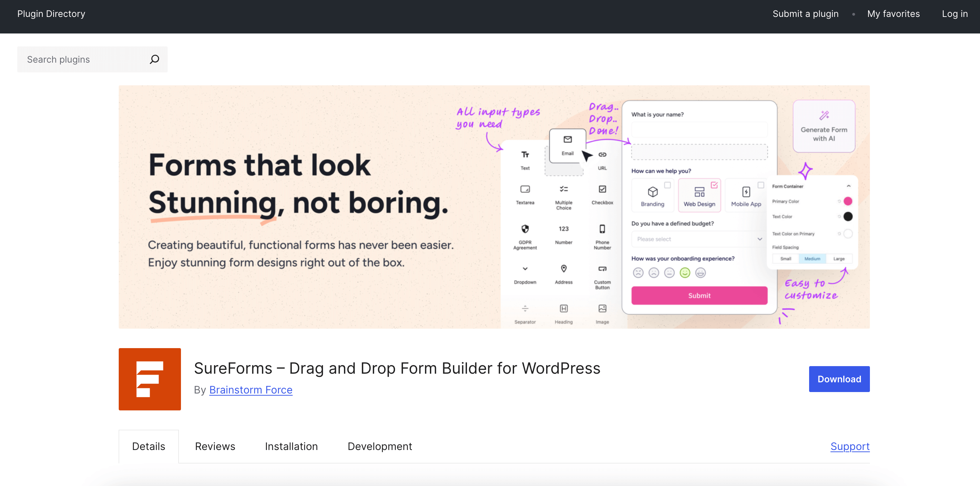Switch to the Reviews tab
Screen dimensions: 980x486
(x=215, y=446)
